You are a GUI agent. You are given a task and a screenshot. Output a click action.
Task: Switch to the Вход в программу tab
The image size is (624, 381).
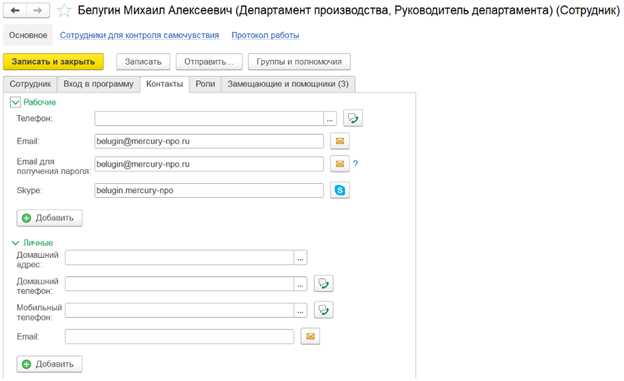tap(98, 84)
